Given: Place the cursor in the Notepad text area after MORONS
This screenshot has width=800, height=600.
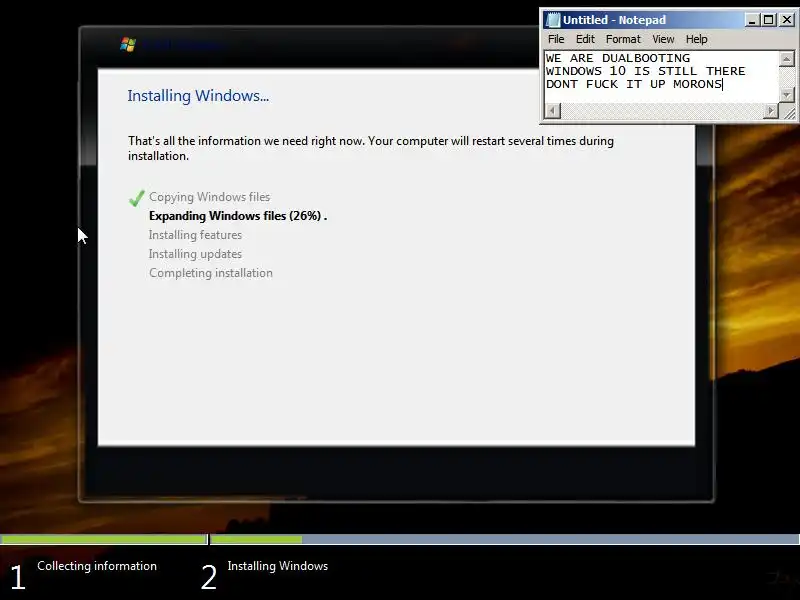Looking at the screenshot, I should [x=724, y=84].
